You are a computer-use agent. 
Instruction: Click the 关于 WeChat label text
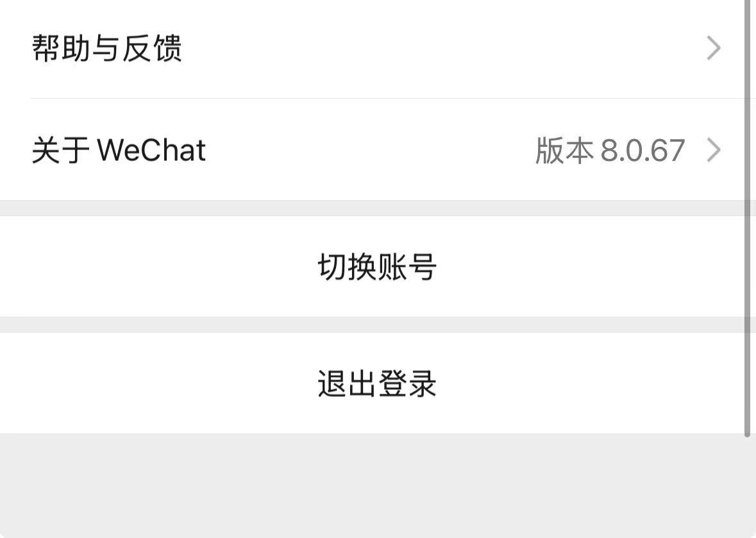coord(119,150)
